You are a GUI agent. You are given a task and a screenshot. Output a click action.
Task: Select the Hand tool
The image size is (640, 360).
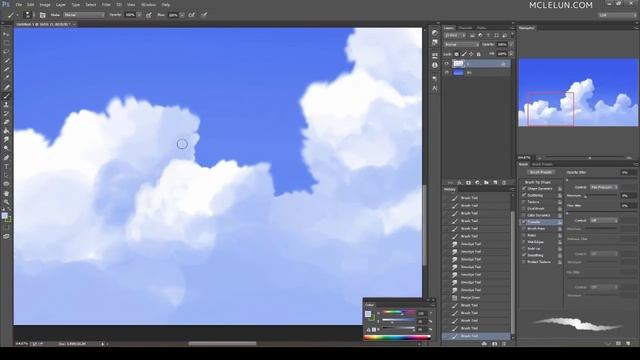pyautogui.click(x=6, y=193)
